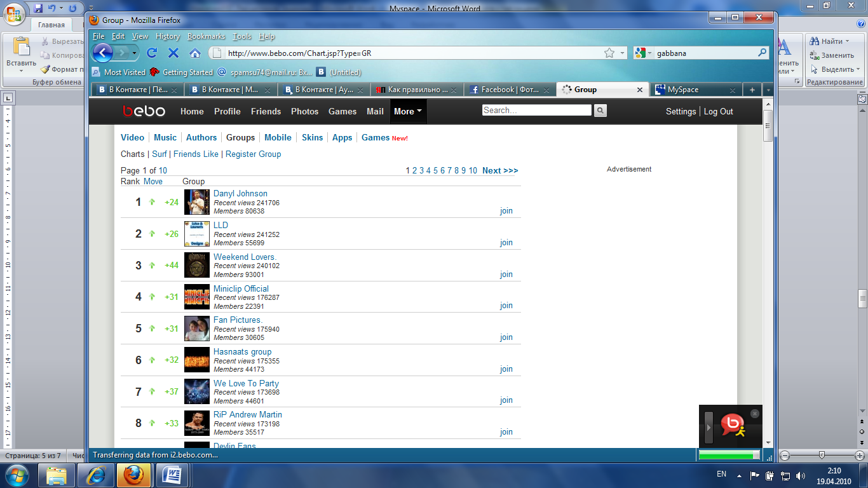Click Word's Save icon in quick access
Screen dimensions: 868x488
[38, 8]
